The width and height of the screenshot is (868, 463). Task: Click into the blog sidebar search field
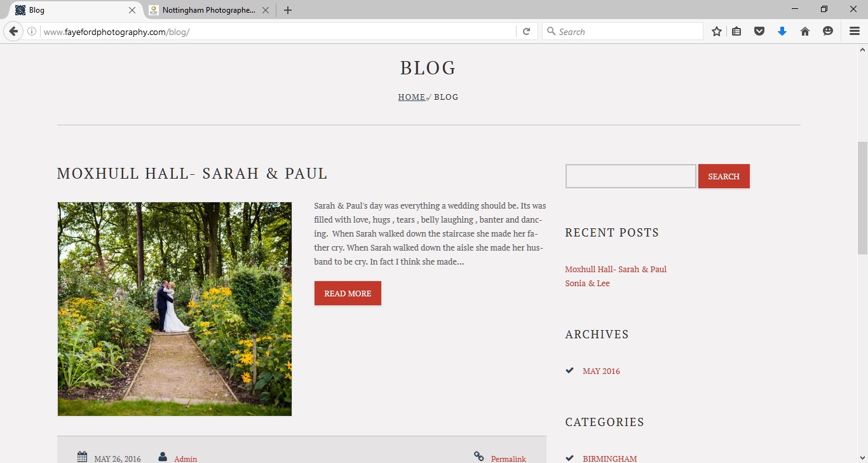click(x=631, y=176)
